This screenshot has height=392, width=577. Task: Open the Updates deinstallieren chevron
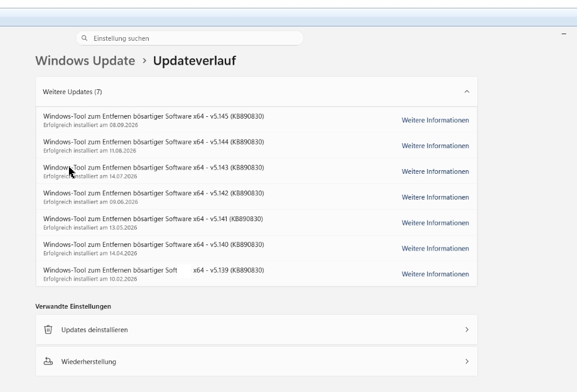click(x=467, y=330)
